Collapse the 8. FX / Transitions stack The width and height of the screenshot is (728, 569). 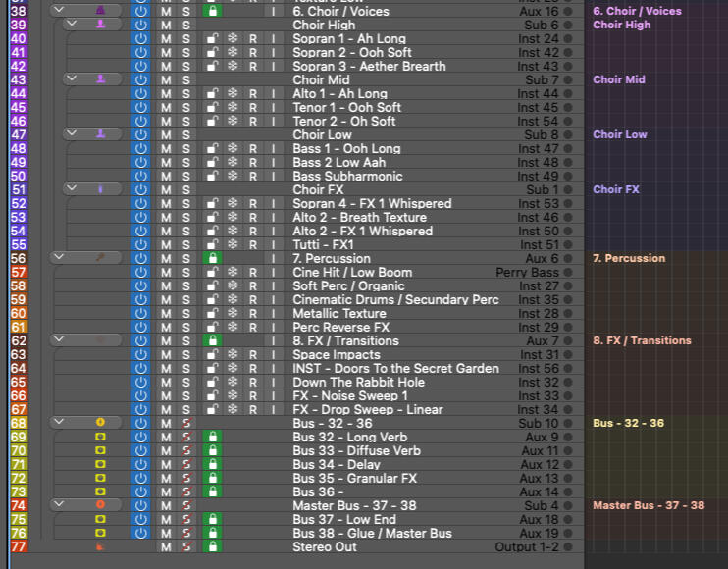point(59,338)
